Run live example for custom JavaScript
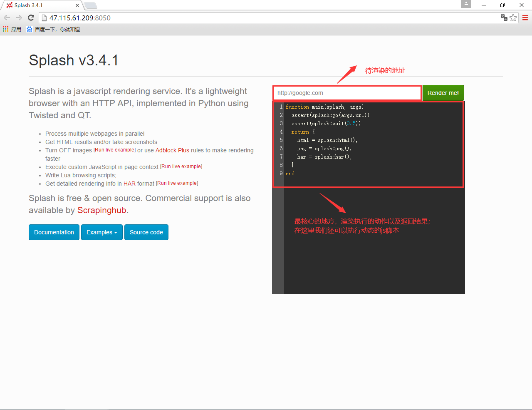The image size is (532, 410). pos(181,166)
